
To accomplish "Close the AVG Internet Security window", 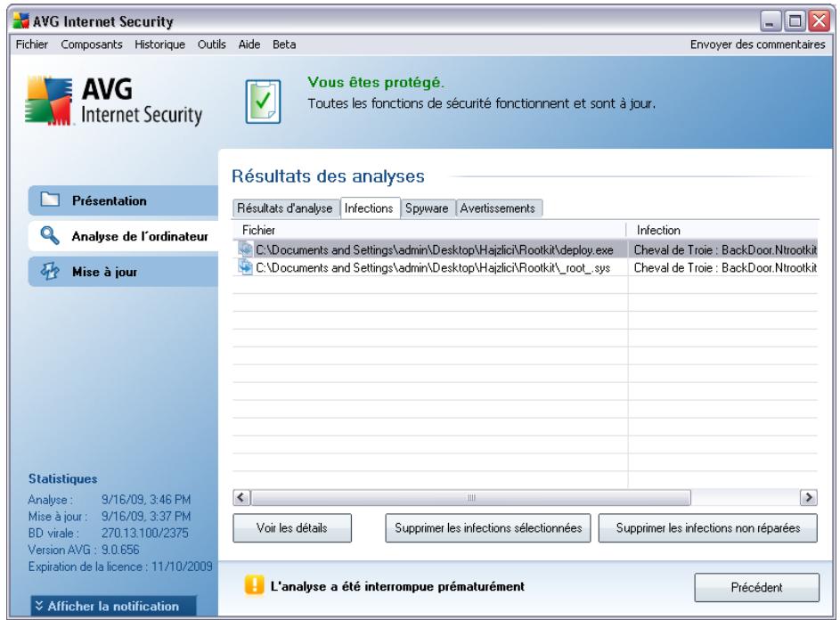I will [820, 21].
